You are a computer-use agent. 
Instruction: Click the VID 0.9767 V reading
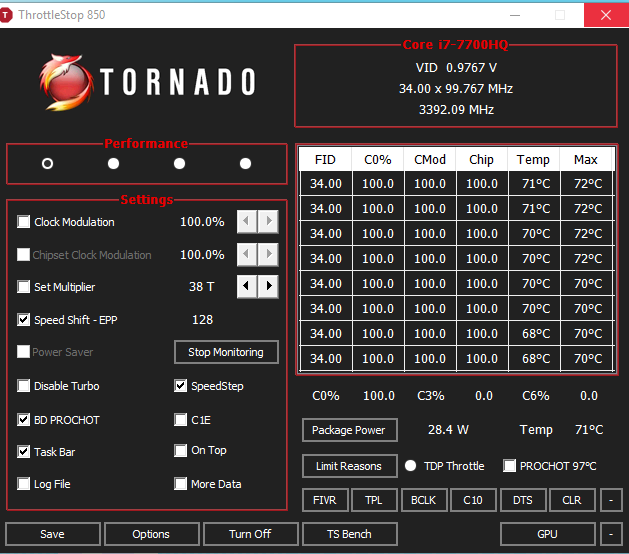[x=456, y=68]
